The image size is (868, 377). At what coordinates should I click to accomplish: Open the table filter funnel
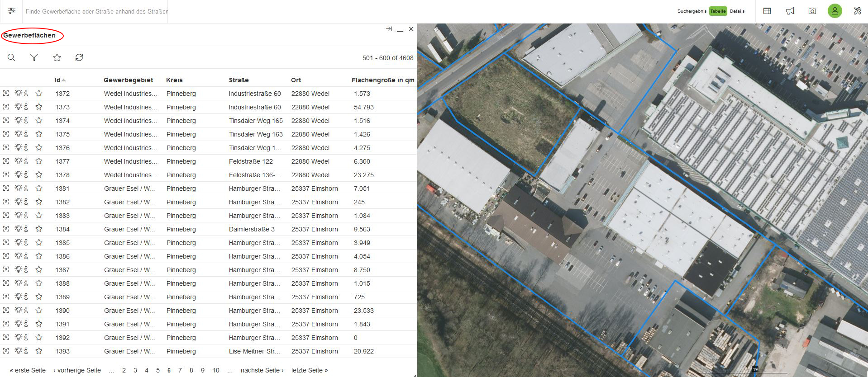coord(34,57)
